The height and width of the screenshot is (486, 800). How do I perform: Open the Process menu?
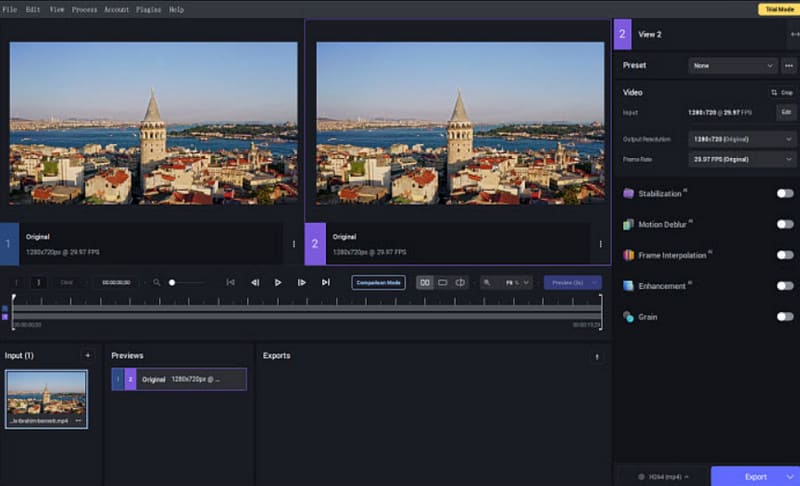[84, 9]
